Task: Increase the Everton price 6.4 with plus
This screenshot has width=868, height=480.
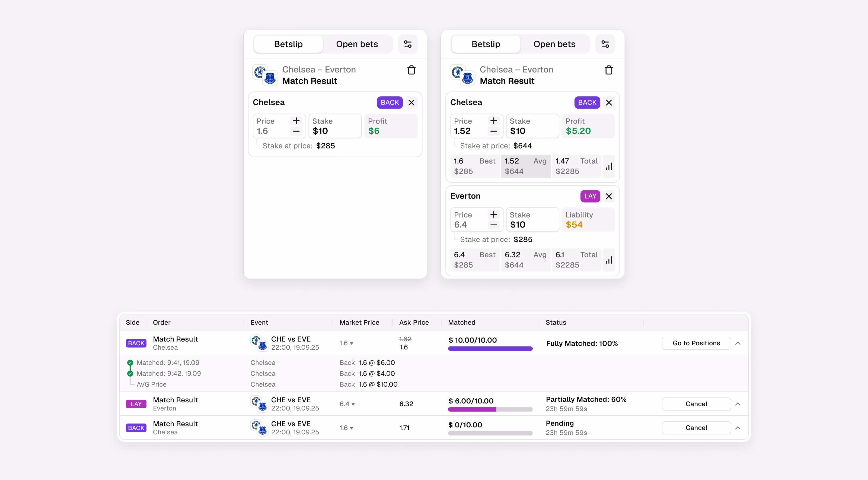Action: click(x=494, y=214)
